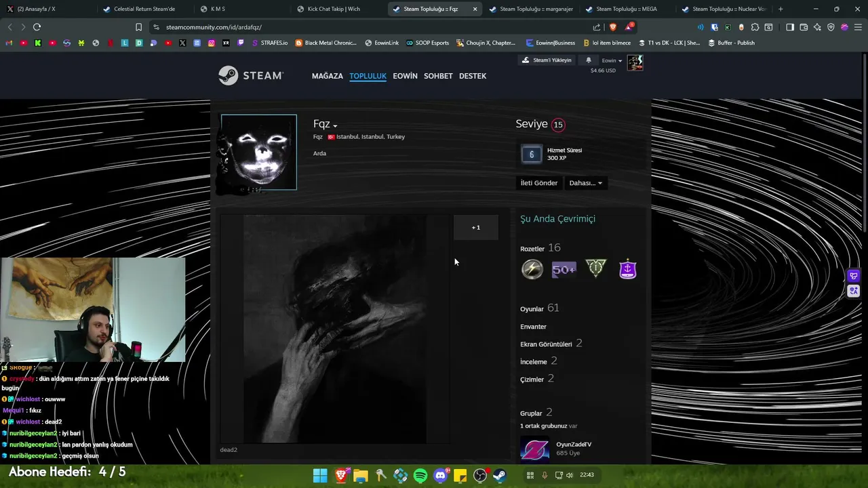Click the OyunZadeTV group icon
The width and height of the screenshot is (868, 488).
tap(534, 449)
